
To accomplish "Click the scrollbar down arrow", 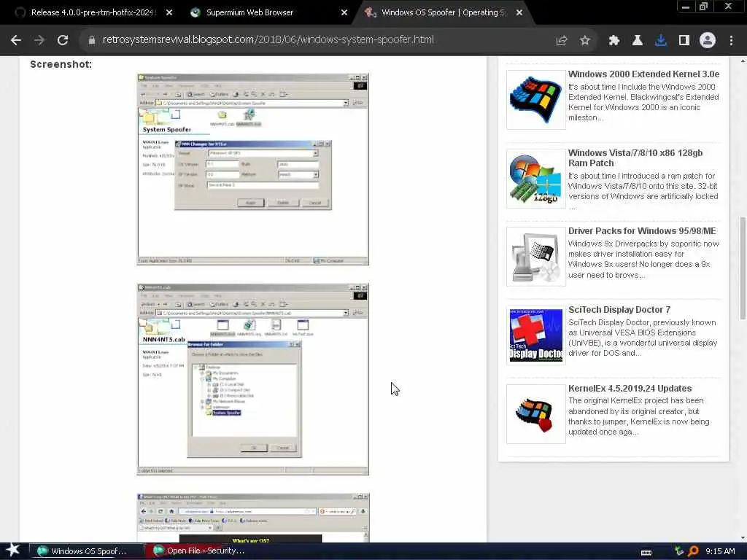I will tap(742, 538).
